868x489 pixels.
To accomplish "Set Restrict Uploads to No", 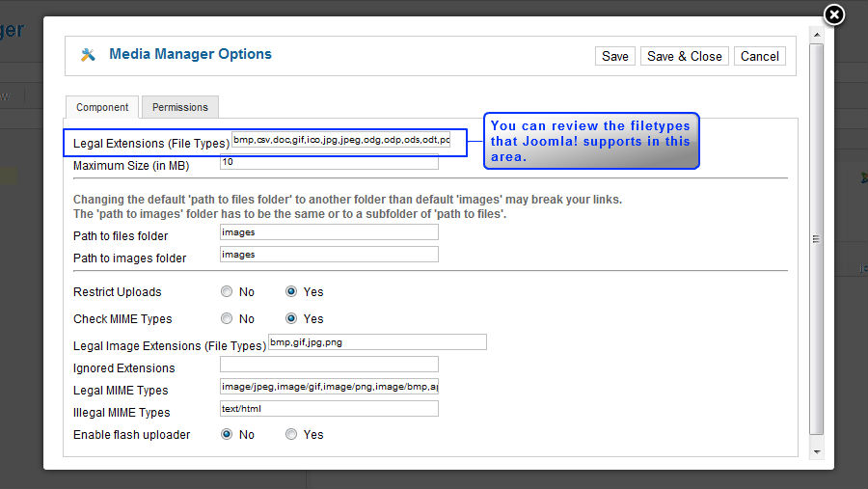I will point(227,291).
